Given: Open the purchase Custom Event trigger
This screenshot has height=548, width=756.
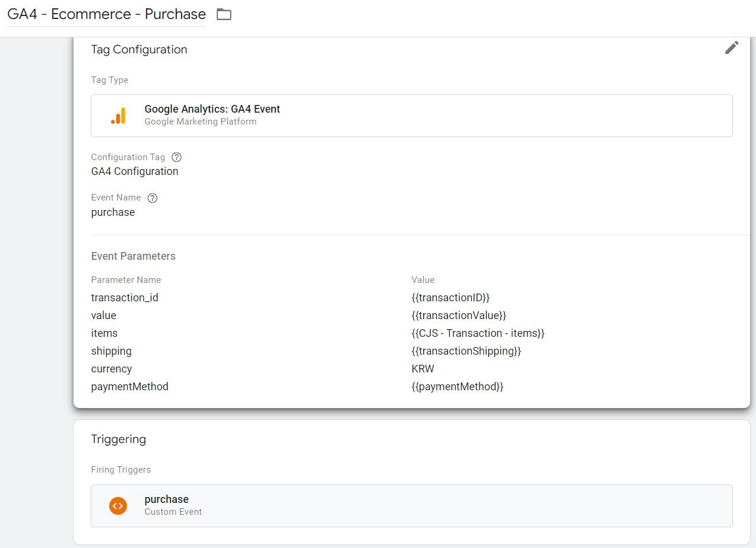Looking at the screenshot, I should tap(412, 506).
